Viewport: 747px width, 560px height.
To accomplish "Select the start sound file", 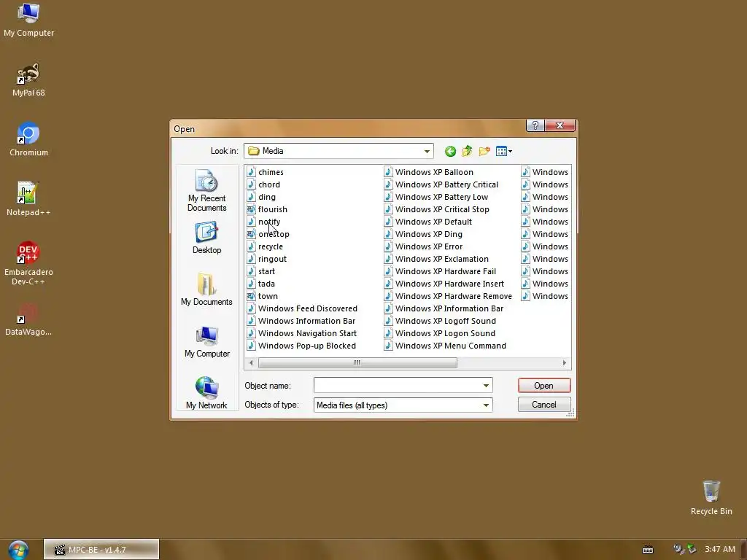I will click(261, 271).
